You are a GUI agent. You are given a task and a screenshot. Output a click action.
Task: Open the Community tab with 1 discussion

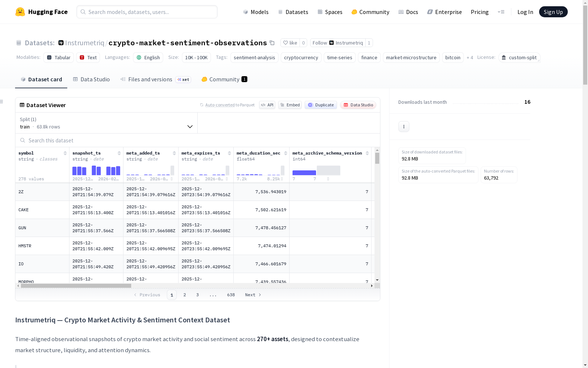click(224, 79)
